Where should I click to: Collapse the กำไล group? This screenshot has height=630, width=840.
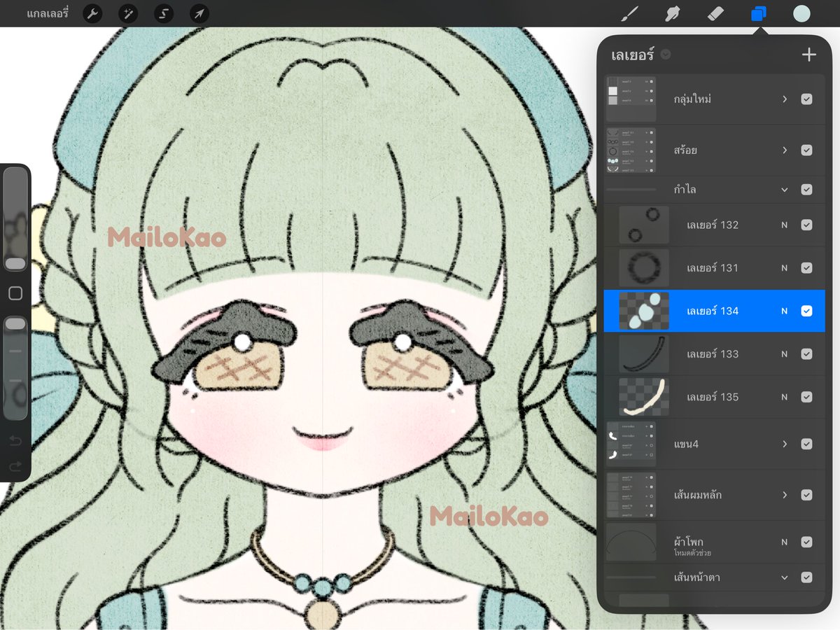785,190
